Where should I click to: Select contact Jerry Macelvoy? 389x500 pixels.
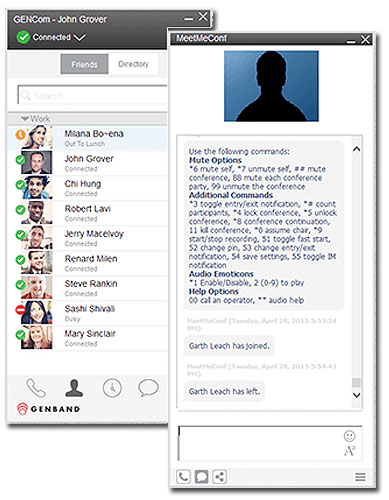88,238
